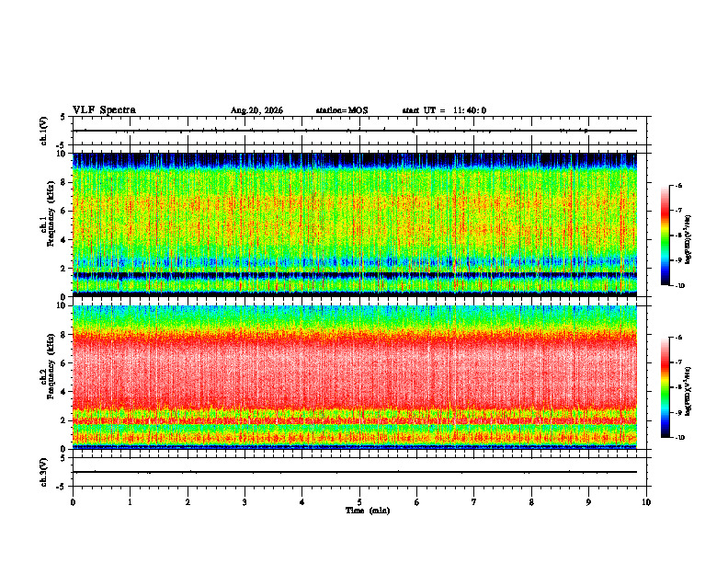The height and width of the screenshot is (563, 728).
Task: Click the Time (min) axis label
Action: [368, 511]
